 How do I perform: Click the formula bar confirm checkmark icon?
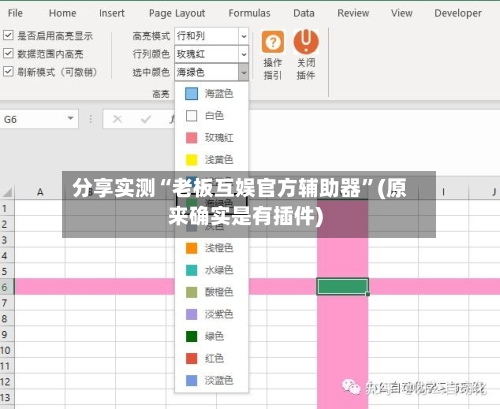click(x=146, y=119)
